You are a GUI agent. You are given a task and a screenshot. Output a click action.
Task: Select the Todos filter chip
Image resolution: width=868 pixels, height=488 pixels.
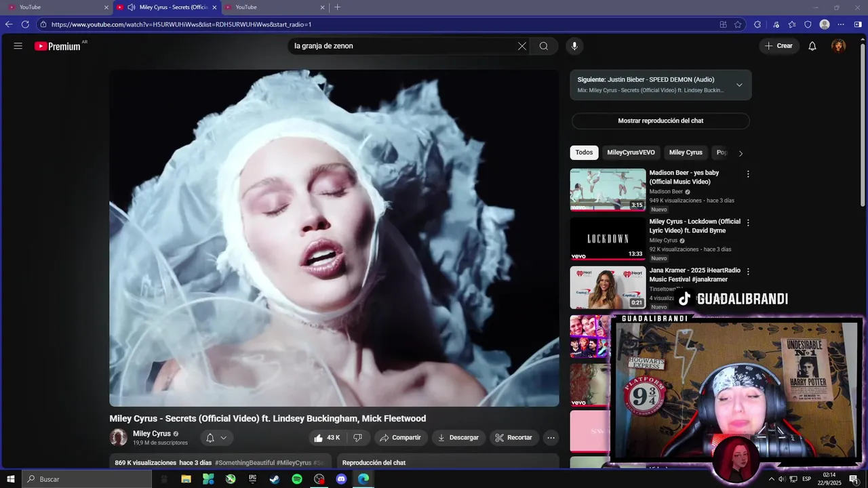(584, 152)
